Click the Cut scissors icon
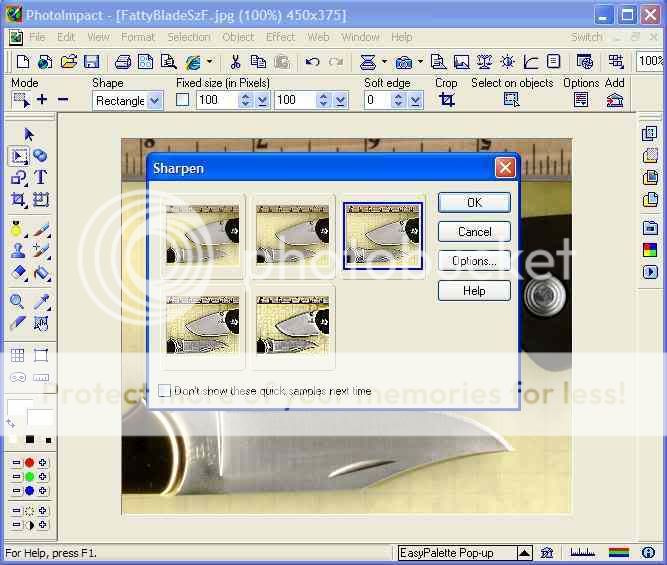667x565 pixels. point(235,62)
